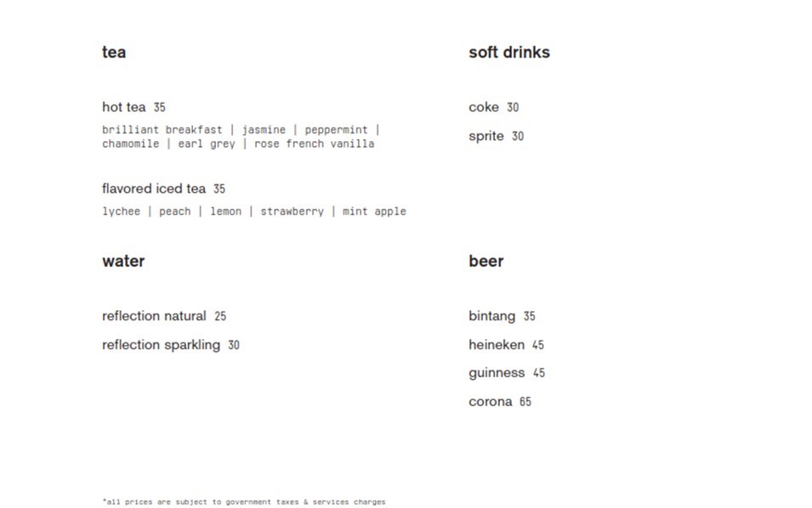This screenshot has width=812, height=508.
Task: Click the "beer" section heading
Action: [x=485, y=262]
